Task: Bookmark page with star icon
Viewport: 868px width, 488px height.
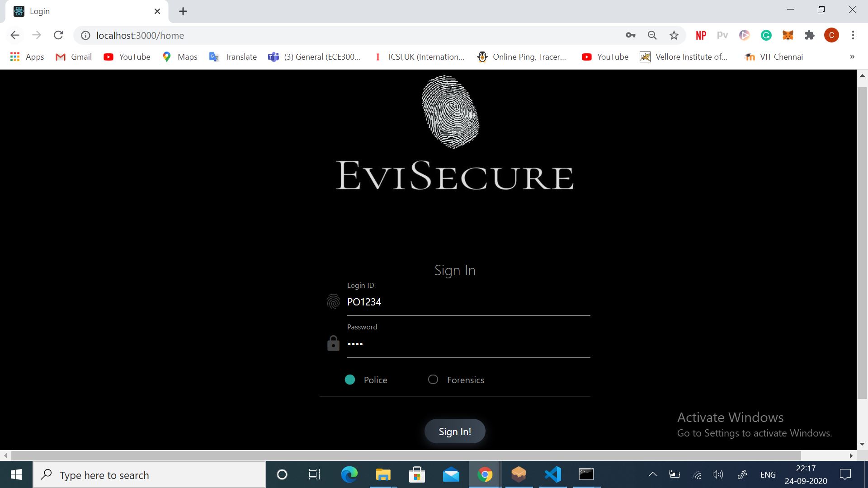Action: 674,35
